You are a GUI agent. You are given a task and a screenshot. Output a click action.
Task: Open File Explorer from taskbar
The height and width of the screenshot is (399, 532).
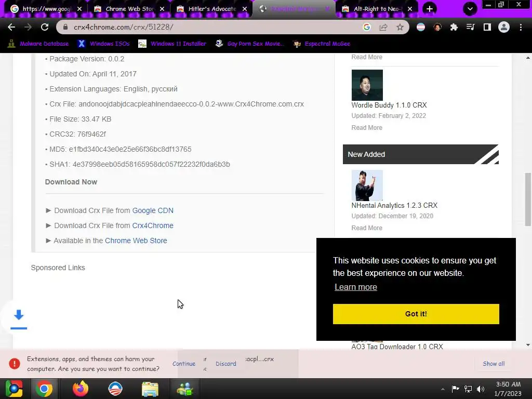tap(150, 389)
